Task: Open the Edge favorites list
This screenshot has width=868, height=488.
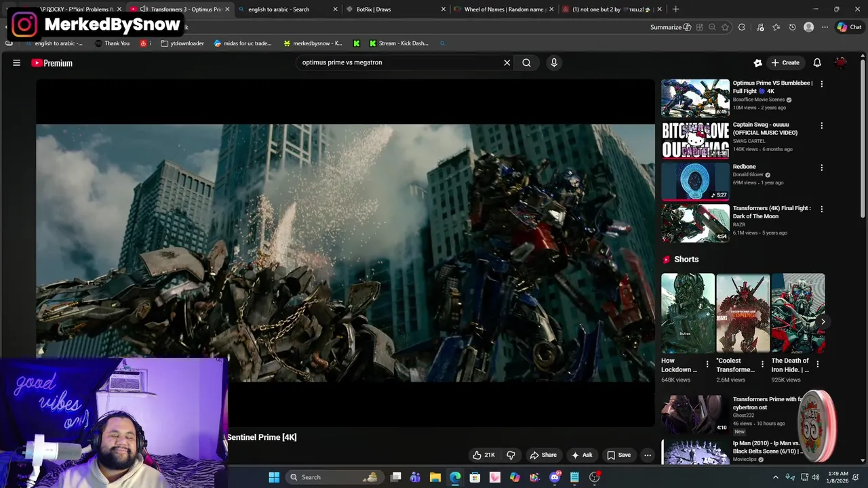Action: click(776, 27)
